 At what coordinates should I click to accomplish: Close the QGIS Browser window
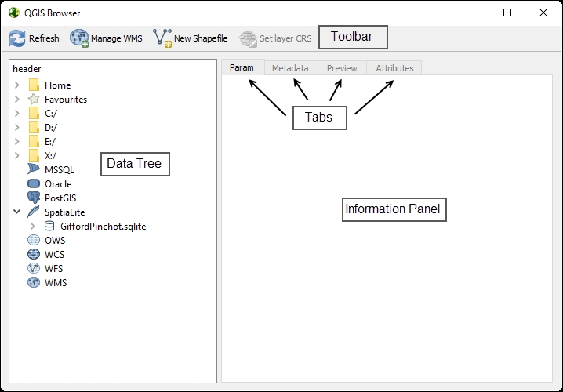pos(543,13)
